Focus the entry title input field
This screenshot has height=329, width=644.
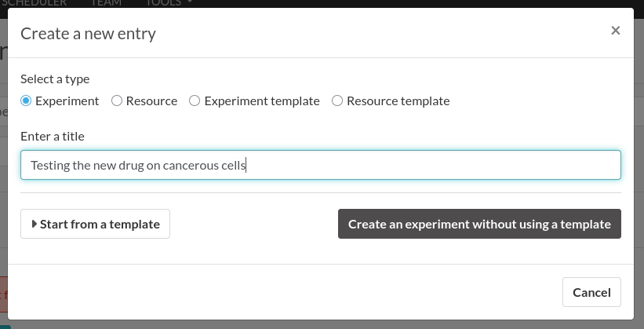(320, 165)
